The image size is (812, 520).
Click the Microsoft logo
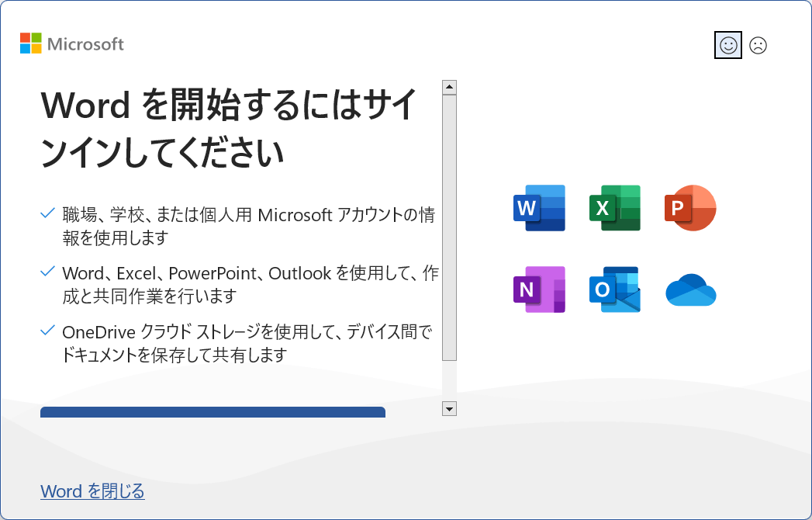pyautogui.click(x=72, y=43)
